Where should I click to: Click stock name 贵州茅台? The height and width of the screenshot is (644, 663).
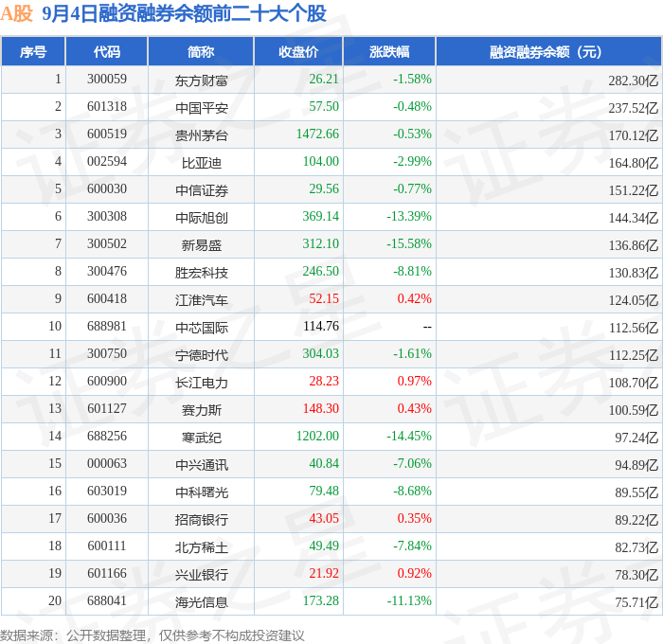(x=201, y=135)
